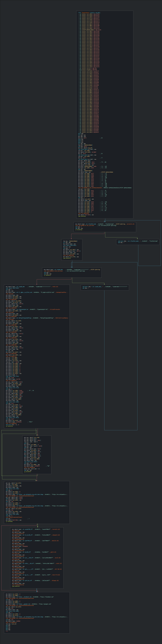Click the 'ntdll.dll' comment
162x644 pixels.
click(x=55, y=287)
